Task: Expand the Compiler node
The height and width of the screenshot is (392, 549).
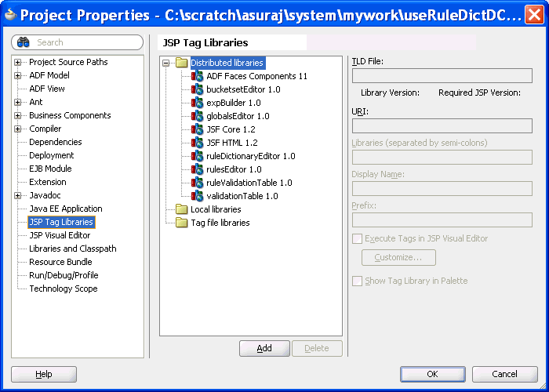Action: (x=17, y=129)
